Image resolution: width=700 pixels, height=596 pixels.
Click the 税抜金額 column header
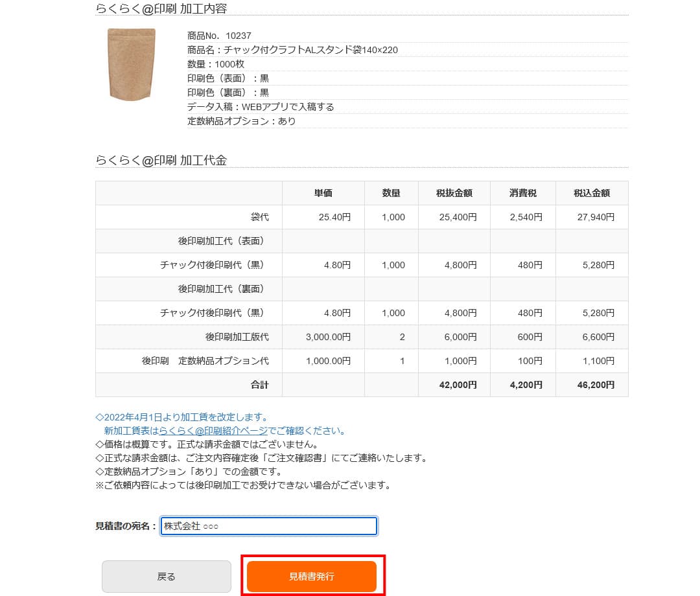(x=454, y=193)
